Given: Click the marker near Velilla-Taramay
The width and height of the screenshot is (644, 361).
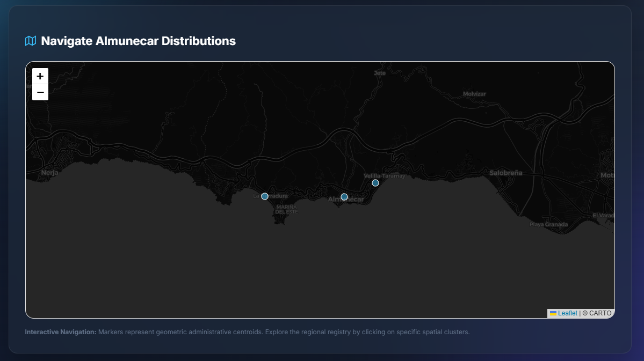Looking at the screenshot, I should pos(375,183).
